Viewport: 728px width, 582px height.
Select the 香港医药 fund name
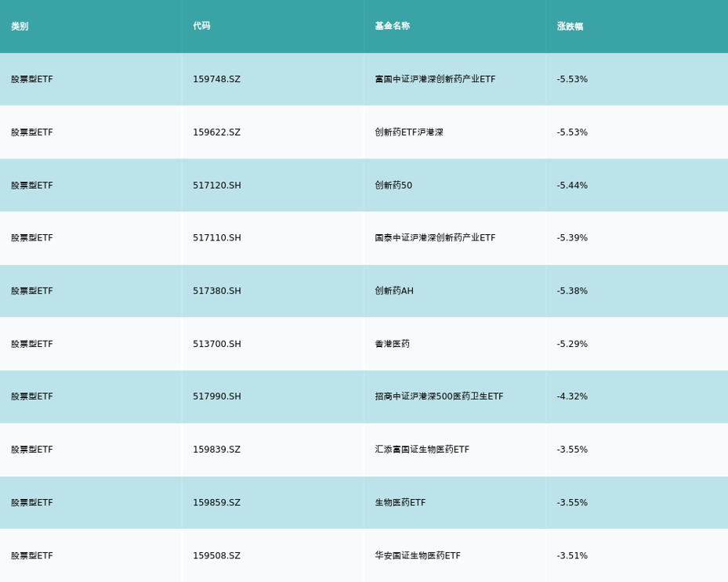(x=392, y=344)
